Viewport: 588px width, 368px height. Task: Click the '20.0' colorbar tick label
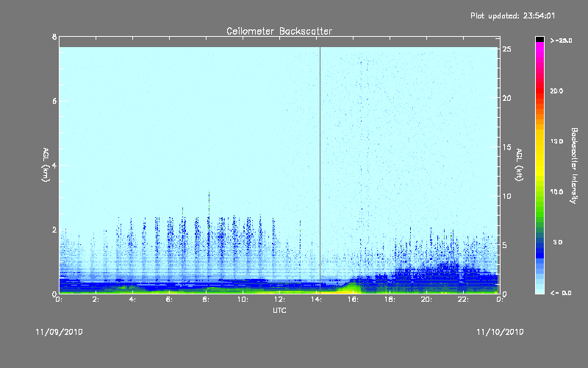[x=556, y=91]
